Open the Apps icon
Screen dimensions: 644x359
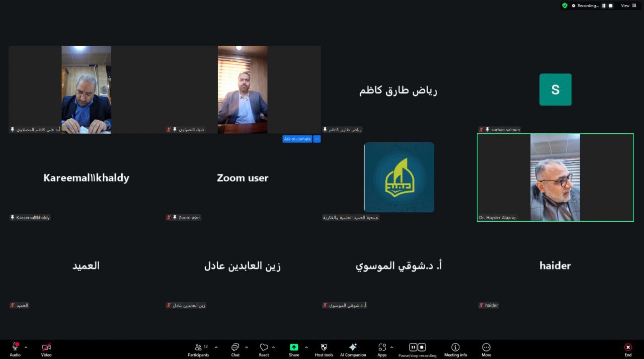coord(382,348)
